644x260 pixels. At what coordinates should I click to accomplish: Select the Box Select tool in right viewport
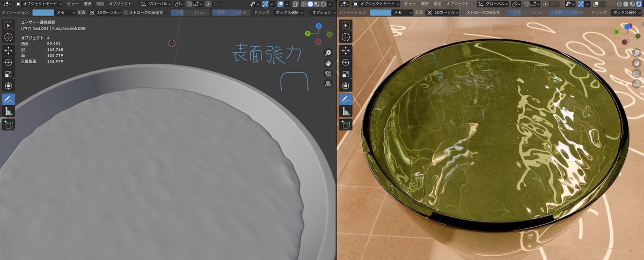346,25
